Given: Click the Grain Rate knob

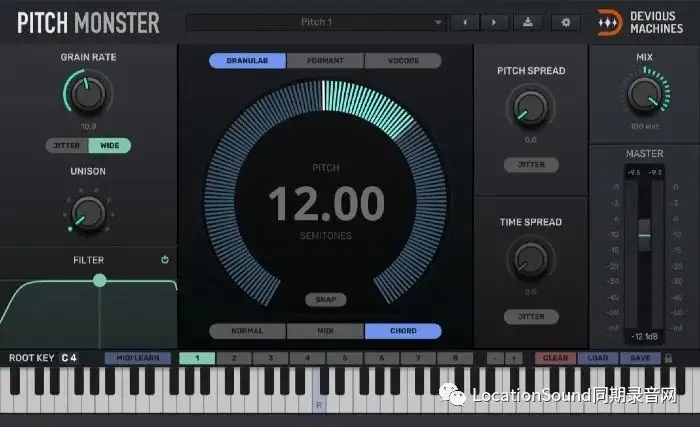Looking at the screenshot, I should (88, 94).
